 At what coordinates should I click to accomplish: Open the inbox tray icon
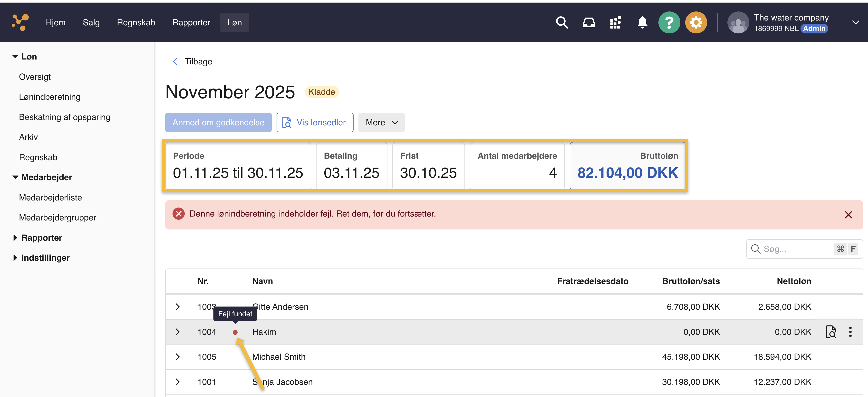589,23
